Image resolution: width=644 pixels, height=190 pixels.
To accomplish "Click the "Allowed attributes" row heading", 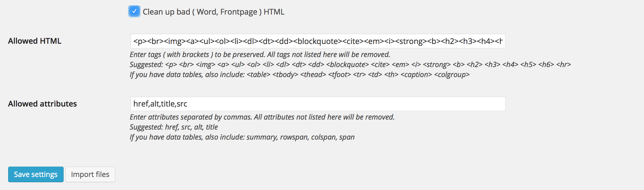I will (42, 104).
